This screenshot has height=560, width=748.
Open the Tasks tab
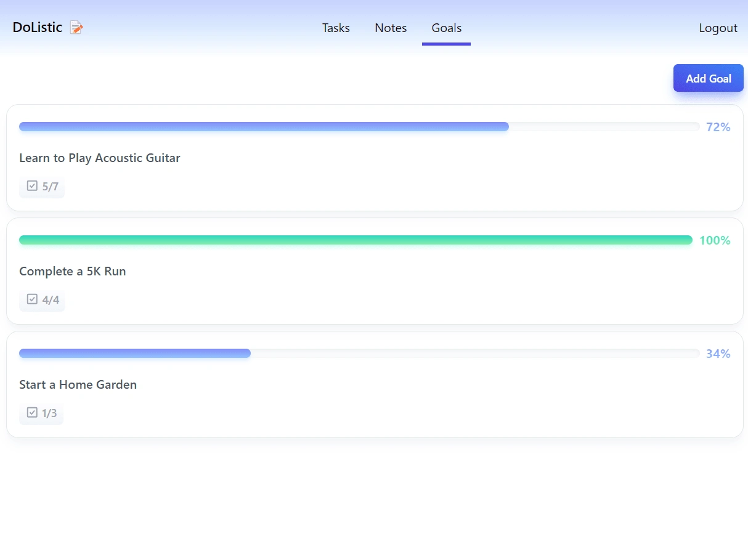pos(336,28)
